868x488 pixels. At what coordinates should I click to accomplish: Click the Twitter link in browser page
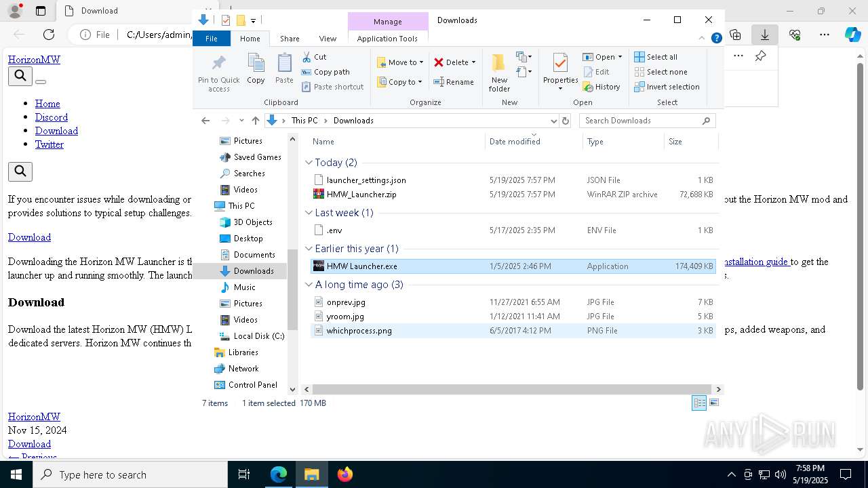[x=50, y=144]
